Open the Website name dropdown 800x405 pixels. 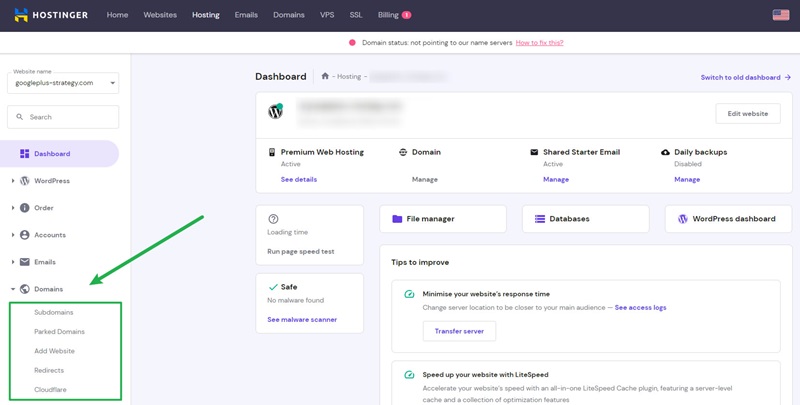[x=63, y=83]
